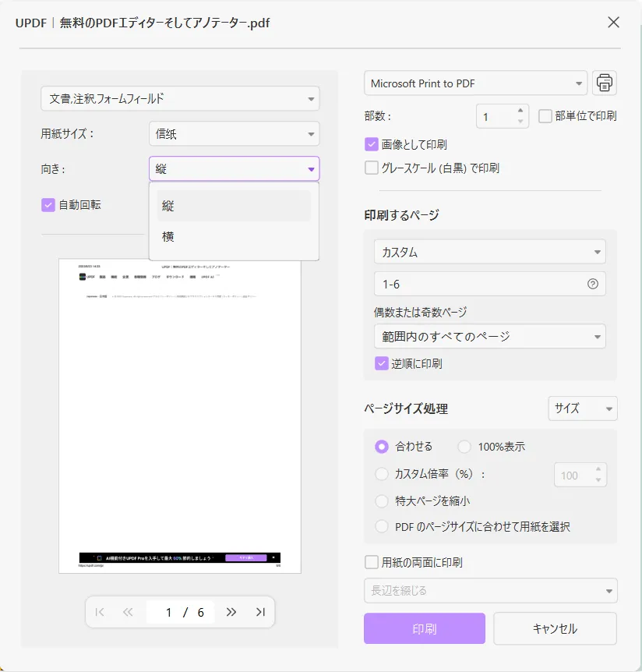Open カスタム page range dropdown
642x672 pixels.
click(490, 252)
